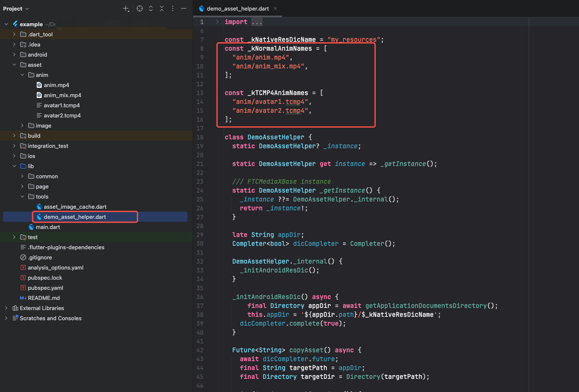
Task: Click the Expand All icon in Project panel
Action: point(151,8)
